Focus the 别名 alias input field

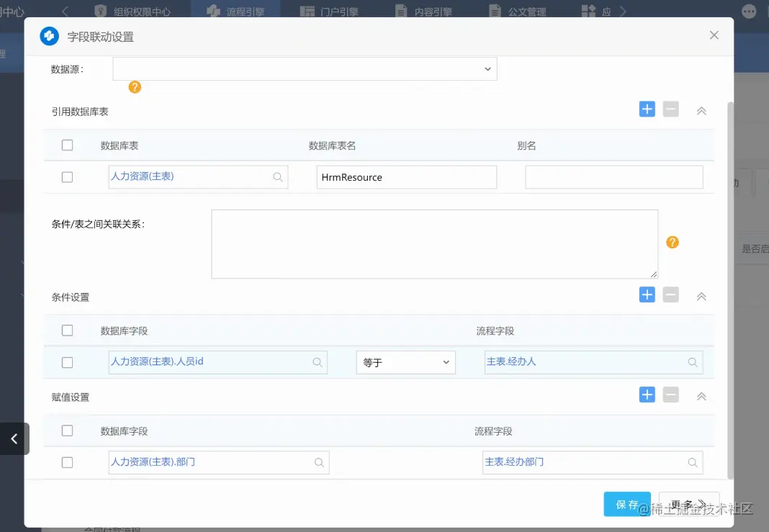pos(614,177)
